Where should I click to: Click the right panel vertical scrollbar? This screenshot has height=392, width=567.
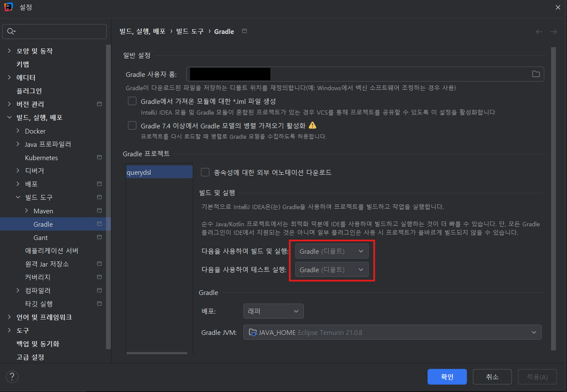coord(553,199)
